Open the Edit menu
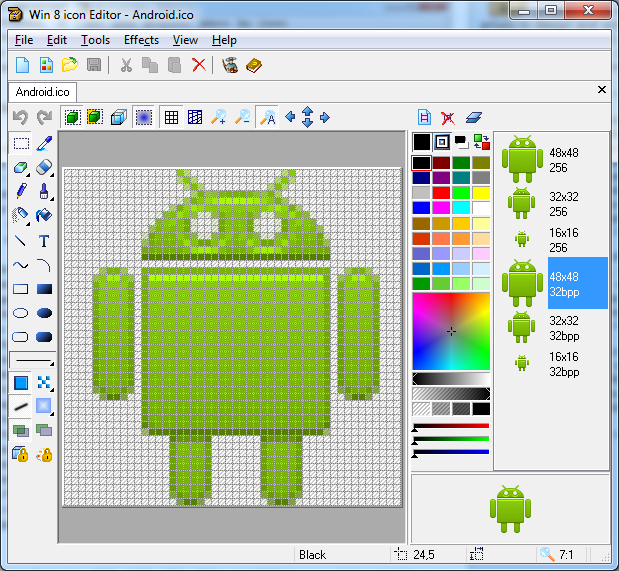619x571 pixels. [x=57, y=40]
